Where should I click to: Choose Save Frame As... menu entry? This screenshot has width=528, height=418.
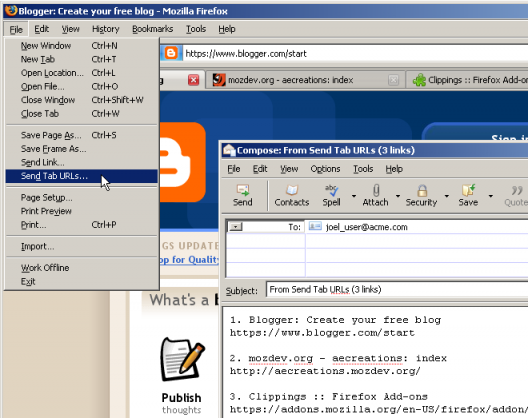click(81, 149)
